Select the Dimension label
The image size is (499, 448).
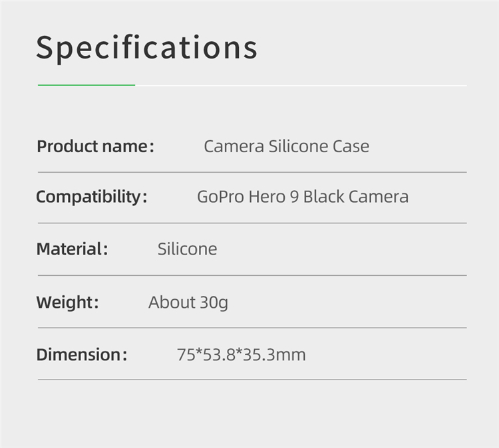(x=82, y=354)
